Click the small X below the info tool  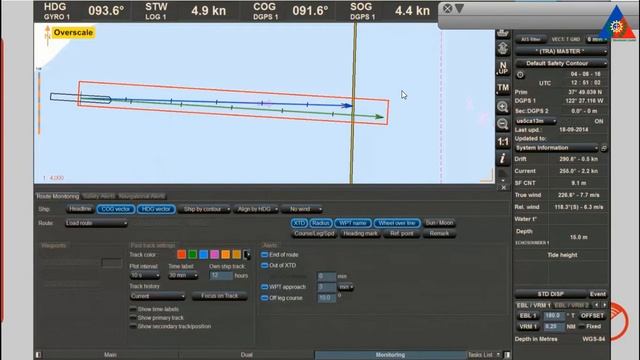point(504,187)
